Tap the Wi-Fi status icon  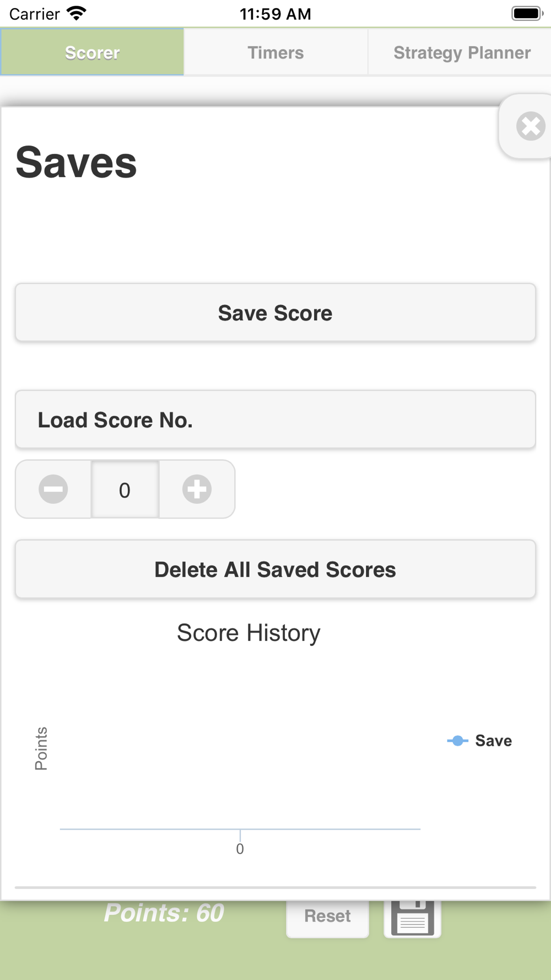click(77, 13)
